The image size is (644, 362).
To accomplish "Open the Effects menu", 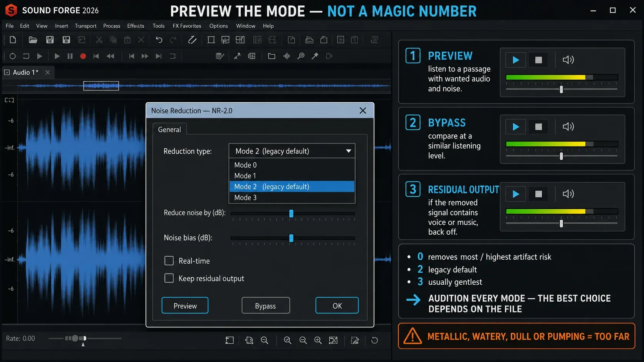I will [136, 26].
